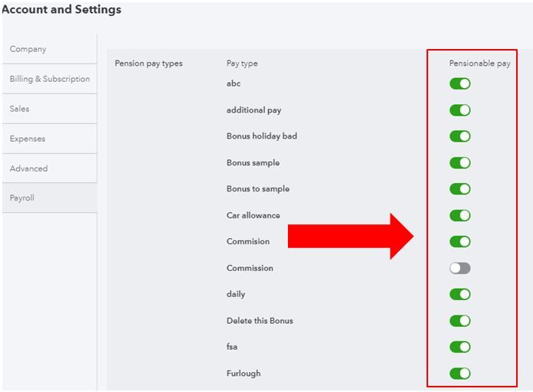Viewport: 533px width, 392px height.
Task: Click the Commission pay type text
Action: (250, 268)
